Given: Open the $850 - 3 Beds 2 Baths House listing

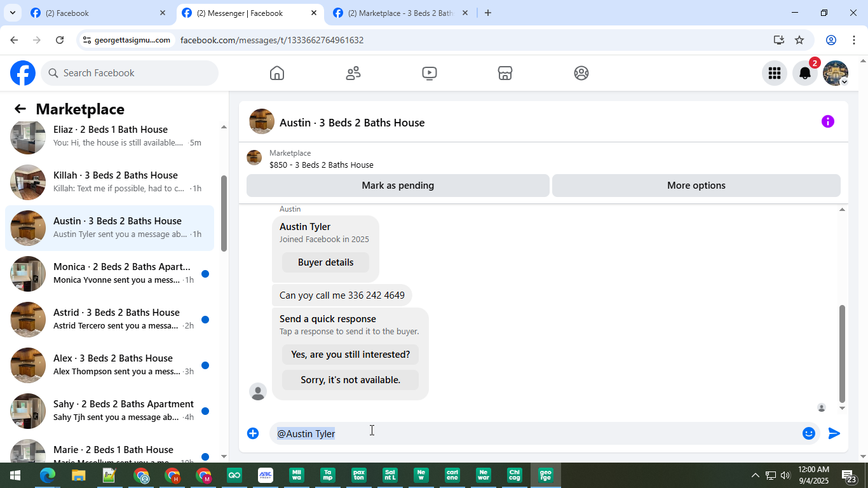Looking at the screenshot, I should point(322,165).
